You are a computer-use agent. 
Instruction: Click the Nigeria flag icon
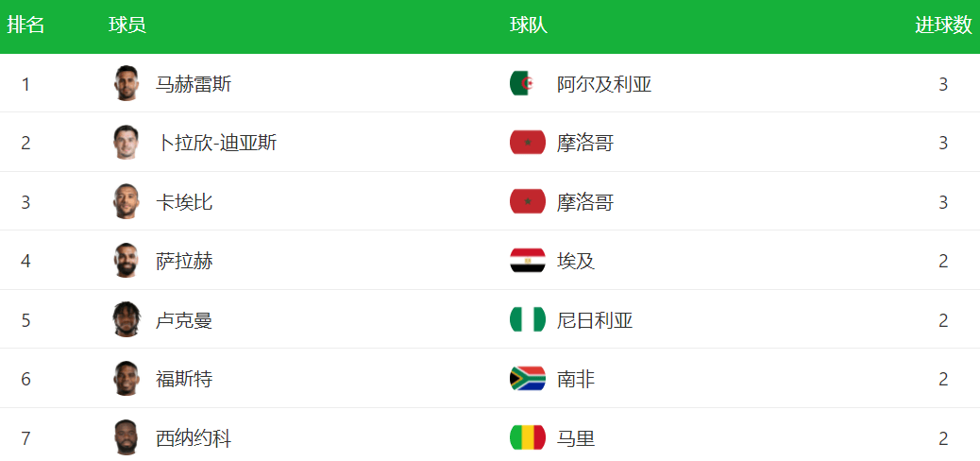pyautogui.click(x=527, y=320)
